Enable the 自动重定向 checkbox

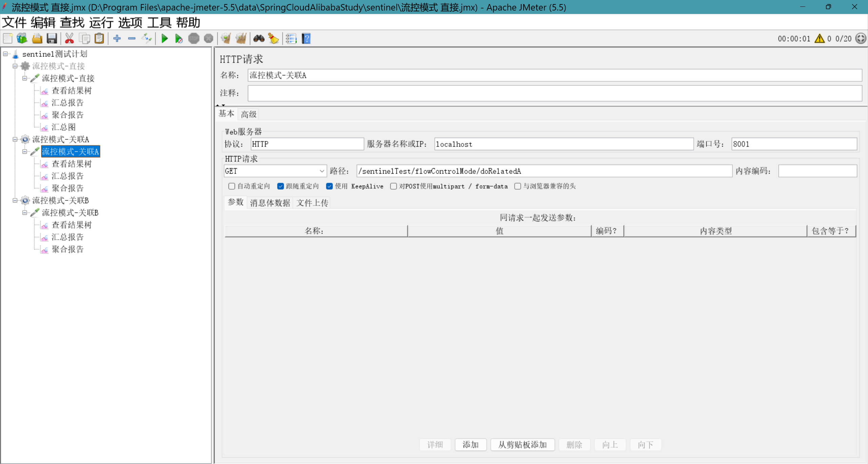click(x=232, y=186)
